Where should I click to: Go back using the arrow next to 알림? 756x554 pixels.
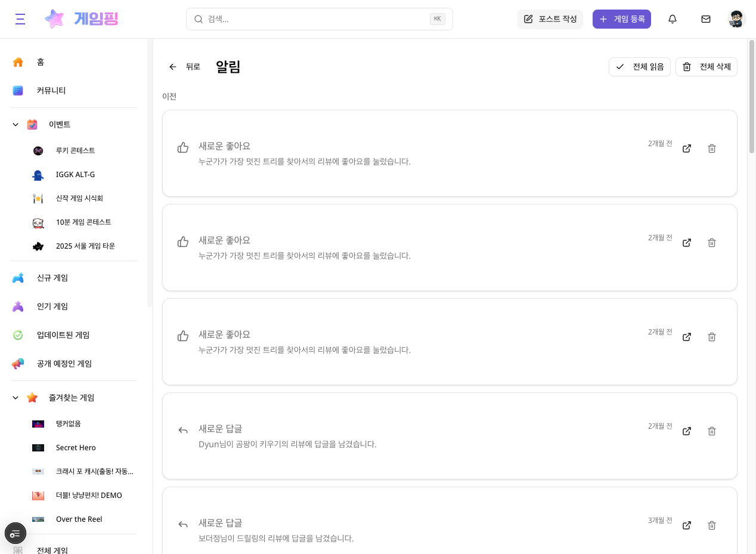point(173,67)
